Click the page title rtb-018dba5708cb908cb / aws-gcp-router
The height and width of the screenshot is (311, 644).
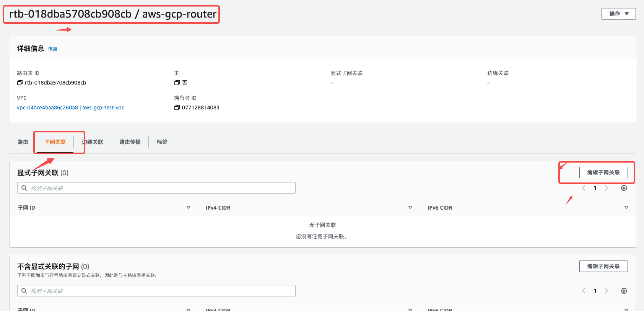coord(113,14)
